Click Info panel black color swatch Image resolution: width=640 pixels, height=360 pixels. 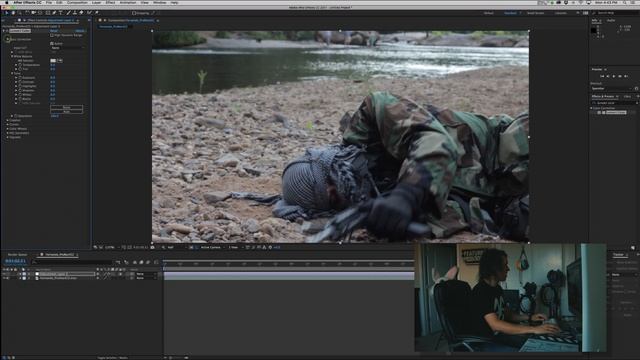[594, 31]
